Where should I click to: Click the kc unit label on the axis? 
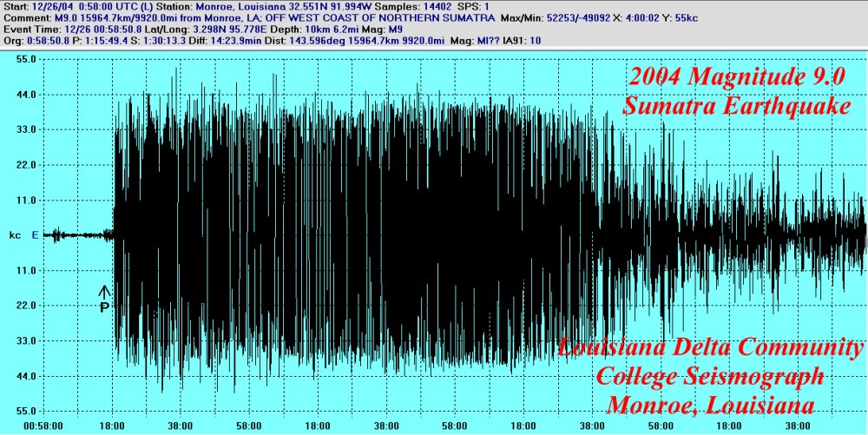click(x=15, y=235)
